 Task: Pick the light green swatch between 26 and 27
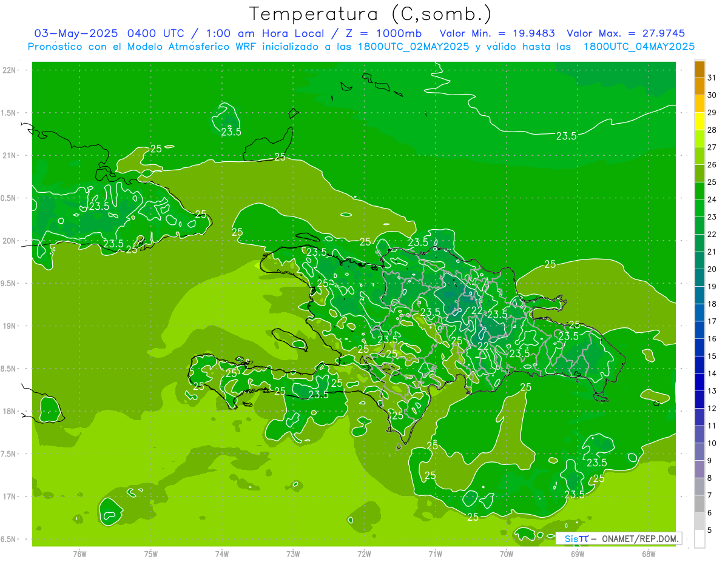point(699,156)
